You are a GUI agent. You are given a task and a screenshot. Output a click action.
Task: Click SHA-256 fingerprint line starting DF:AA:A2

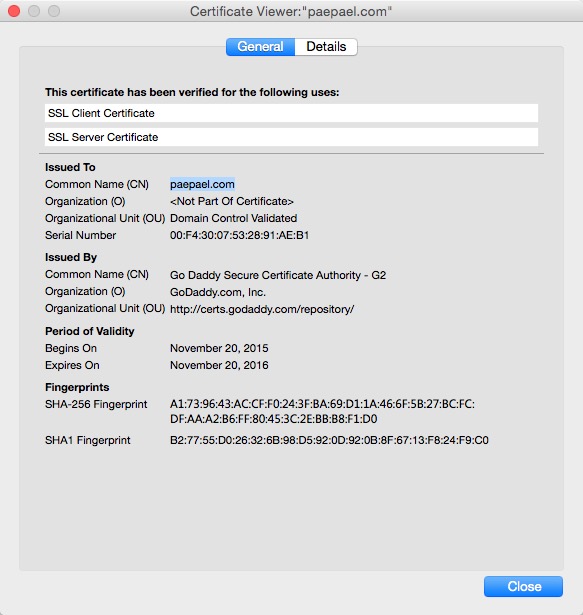click(x=273, y=419)
